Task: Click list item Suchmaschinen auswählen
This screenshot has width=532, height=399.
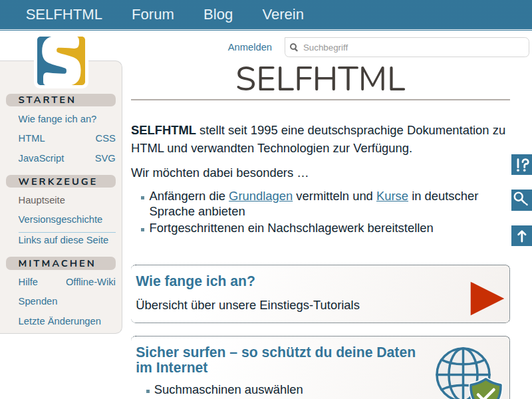Action: [228, 390]
